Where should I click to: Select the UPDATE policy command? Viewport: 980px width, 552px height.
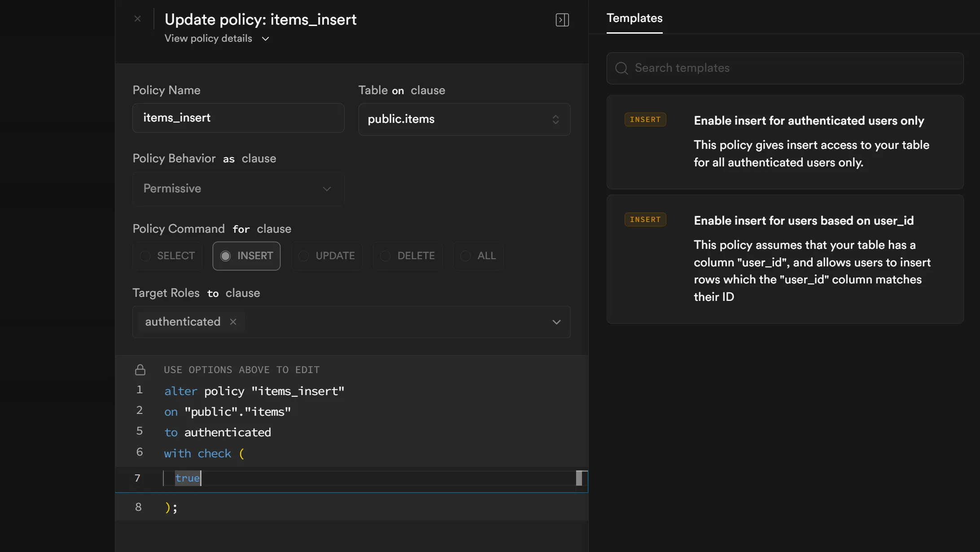click(x=327, y=256)
